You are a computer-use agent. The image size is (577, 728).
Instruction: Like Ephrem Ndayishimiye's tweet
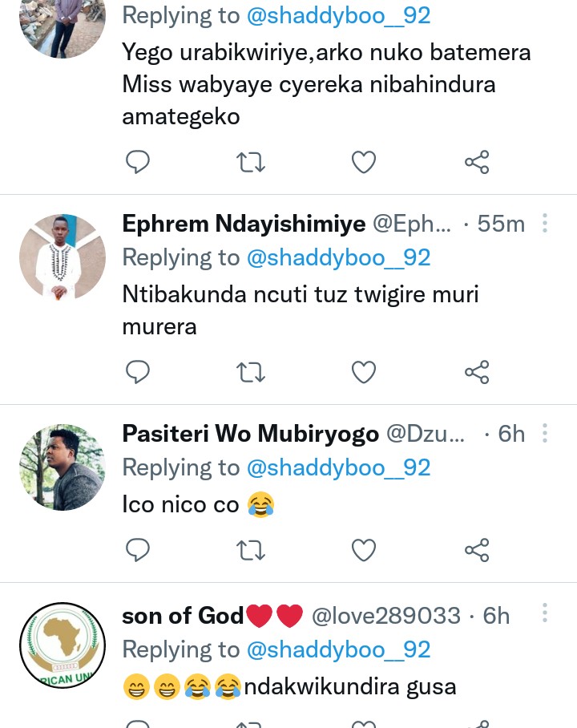point(364,372)
